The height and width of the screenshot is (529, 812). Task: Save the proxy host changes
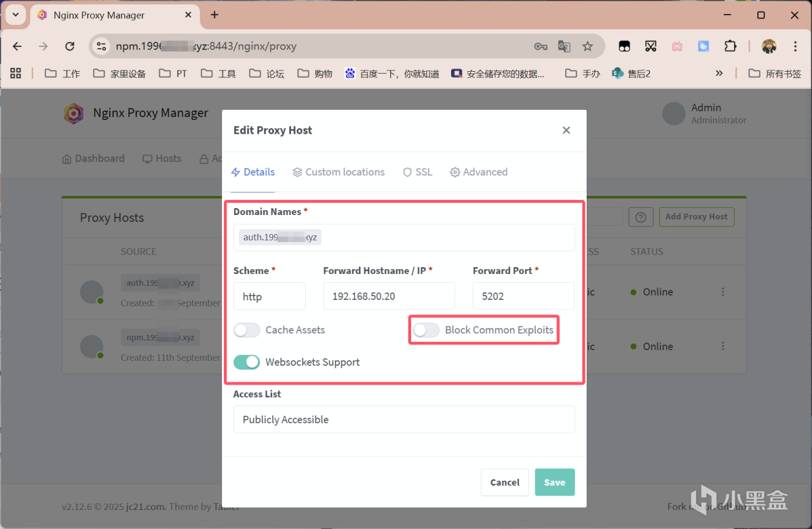coord(554,482)
